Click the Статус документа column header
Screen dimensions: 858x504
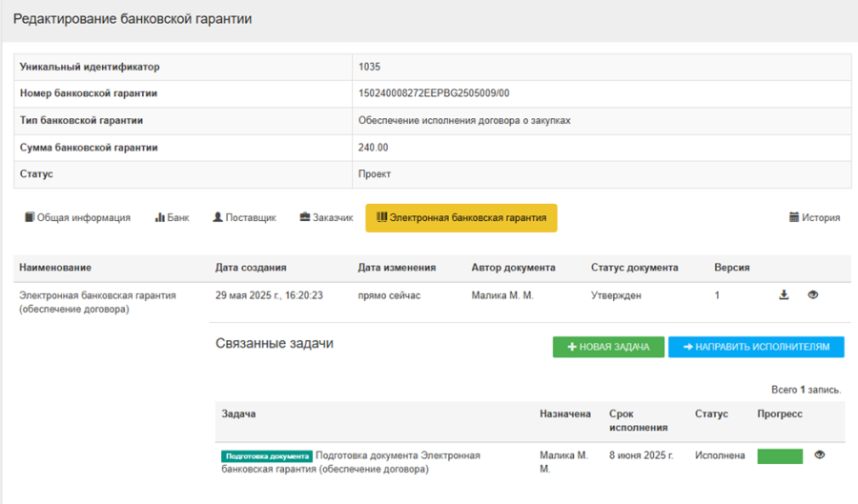click(634, 268)
